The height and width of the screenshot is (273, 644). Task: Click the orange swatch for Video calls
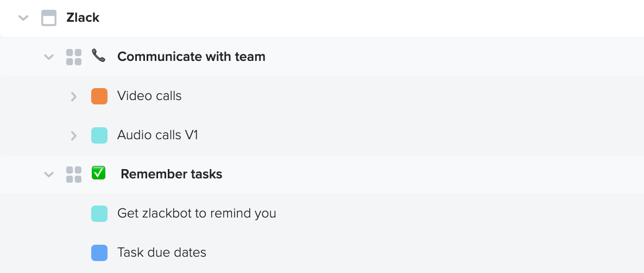[x=99, y=96]
